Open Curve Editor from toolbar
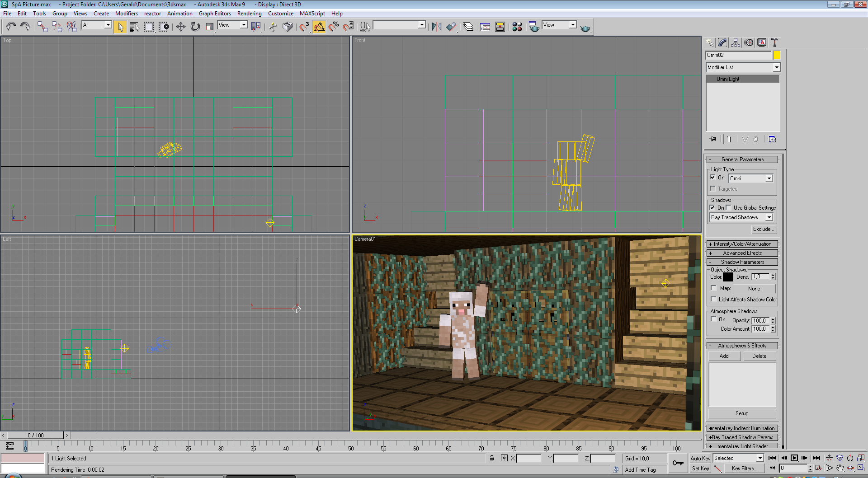The width and height of the screenshot is (868, 478). point(485,27)
